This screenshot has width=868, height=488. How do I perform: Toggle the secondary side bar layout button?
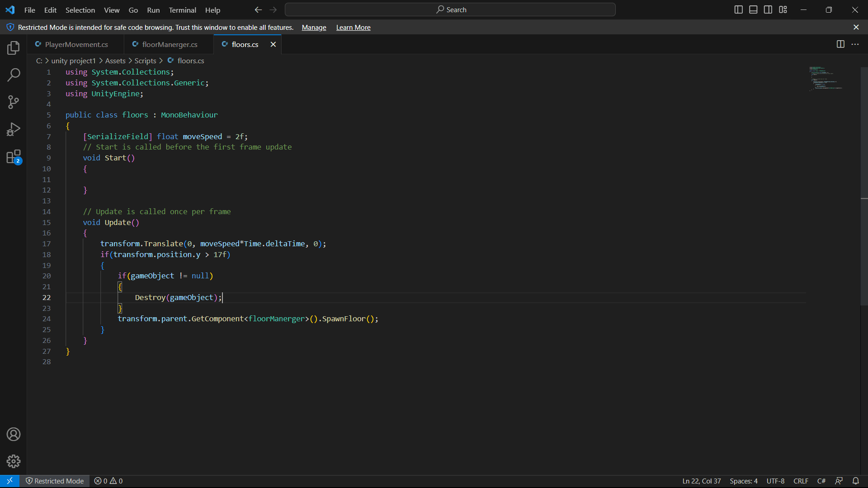(x=768, y=9)
